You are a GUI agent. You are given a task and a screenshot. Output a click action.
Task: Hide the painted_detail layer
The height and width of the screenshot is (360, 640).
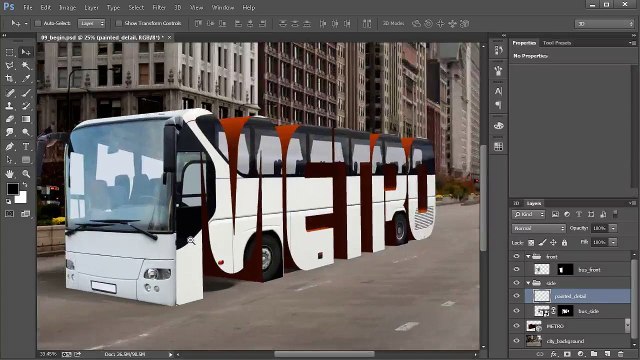click(516, 296)
